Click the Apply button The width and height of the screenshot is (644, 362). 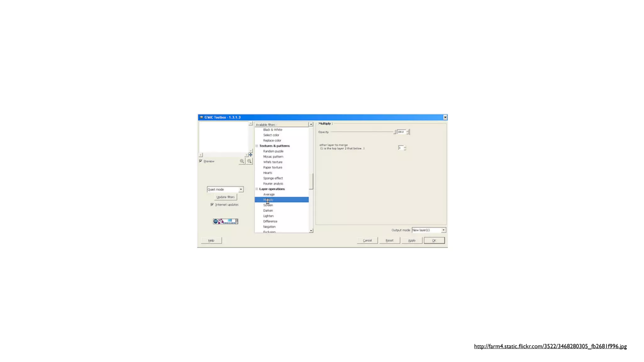[x=412, y=240]
